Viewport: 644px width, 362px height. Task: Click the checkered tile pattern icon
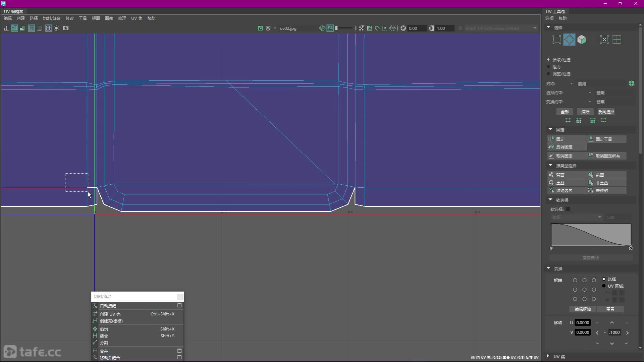[x=268, y=28]
